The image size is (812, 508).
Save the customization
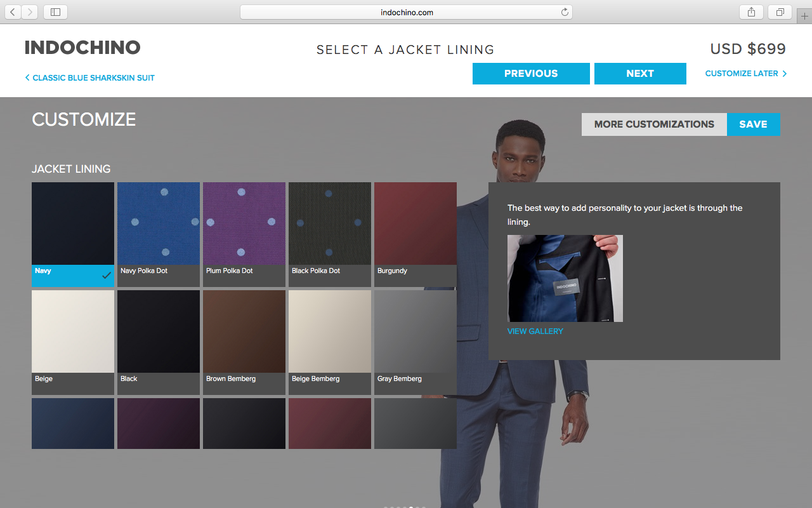(753, 124)
